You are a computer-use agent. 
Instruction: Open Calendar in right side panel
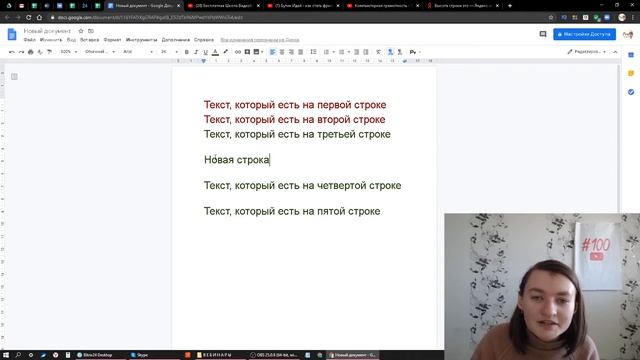(x=631, y=55)
